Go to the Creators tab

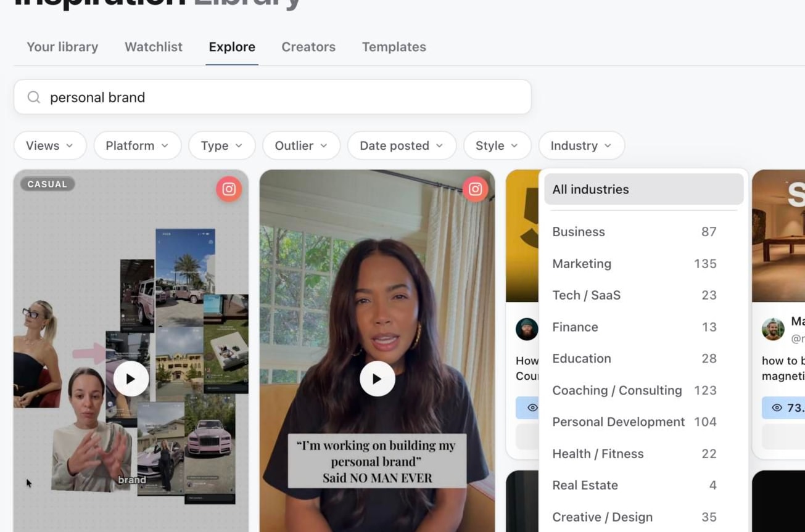pyautogui.click(x=308, y=47)
